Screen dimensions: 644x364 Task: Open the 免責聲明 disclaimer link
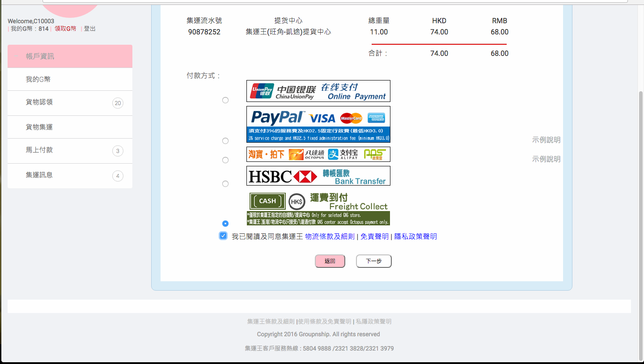click(x=374, y=237)
